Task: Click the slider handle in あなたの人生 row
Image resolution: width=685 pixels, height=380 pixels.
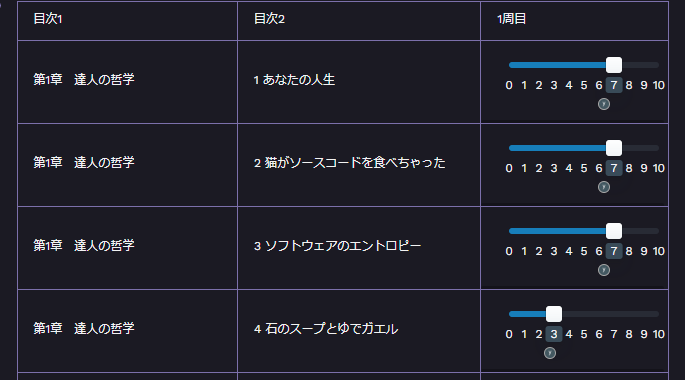Action: point(614,65)
